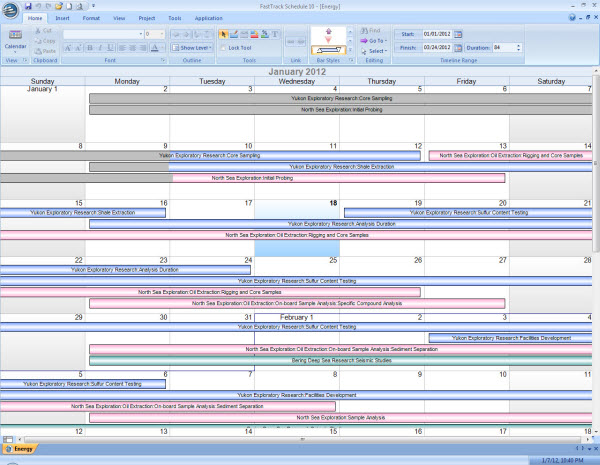Select the pointer arrow tool
The width and height of the screenshot is (600, 465).
point(224,34)
